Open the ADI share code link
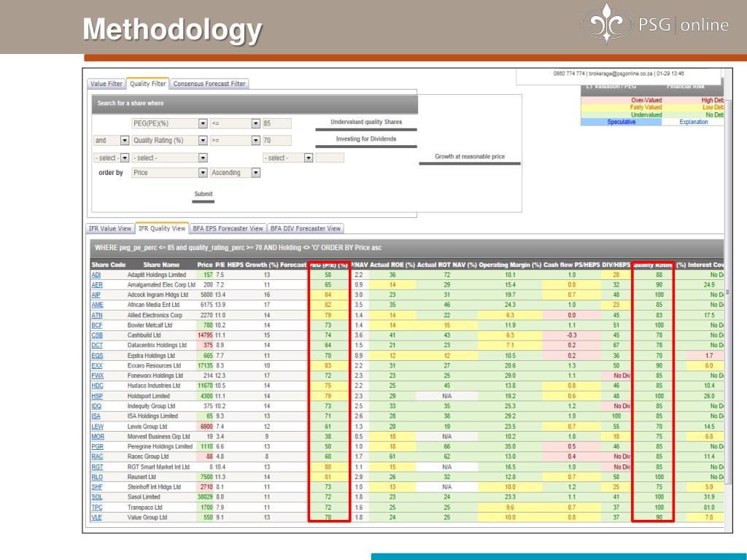The height and width of the screenshot is (560, 747). click(96, 275)
